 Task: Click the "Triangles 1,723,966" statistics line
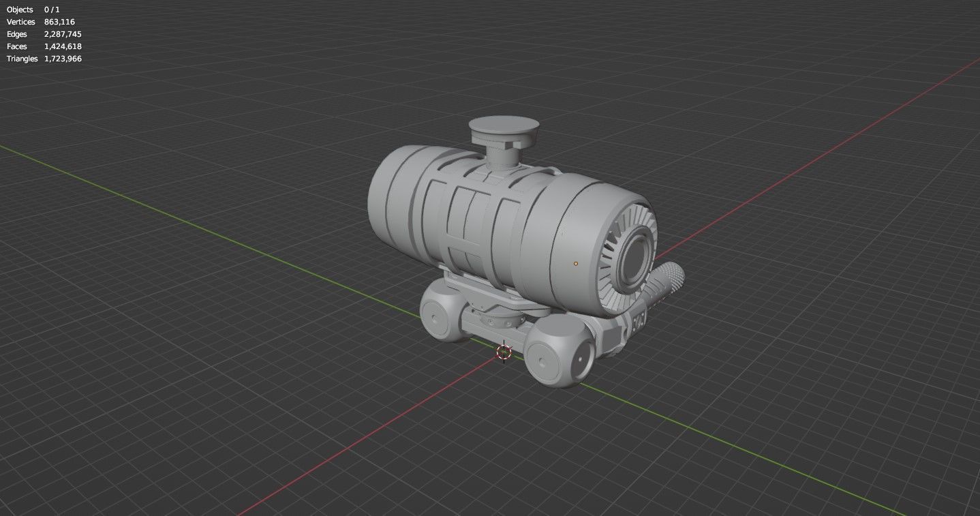(x=44, y=59)
